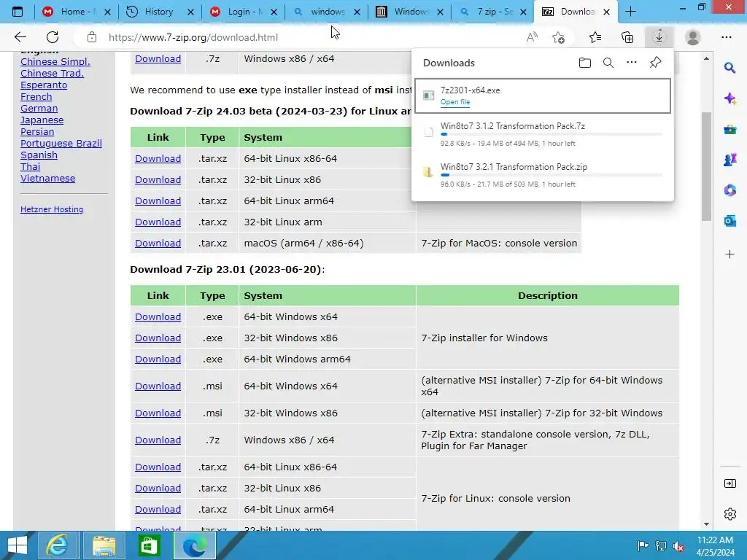Click Open file under 7z2301-x64.exe

(455, 102)
